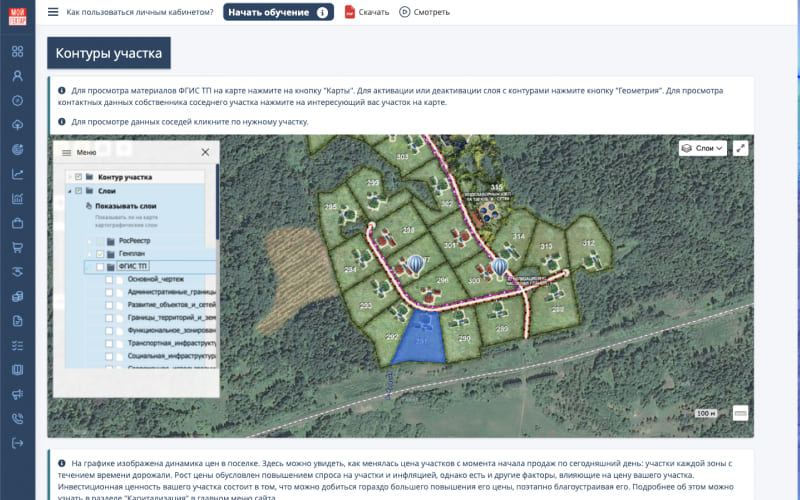The height and width of the screenshot is (500, 800).
Task: Open the shopping cart sidebar icon
Action: click(17, 247)
